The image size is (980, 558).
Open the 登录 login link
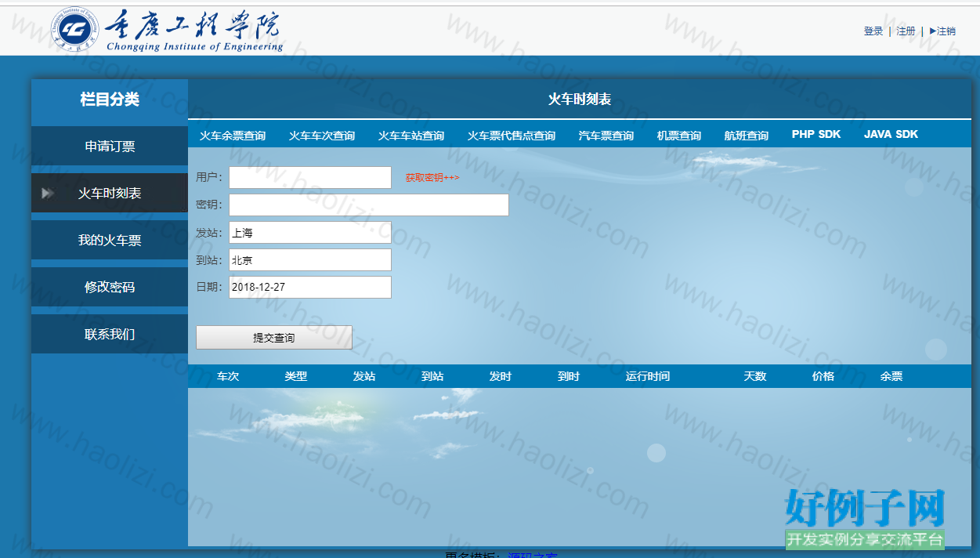[873, 31]
